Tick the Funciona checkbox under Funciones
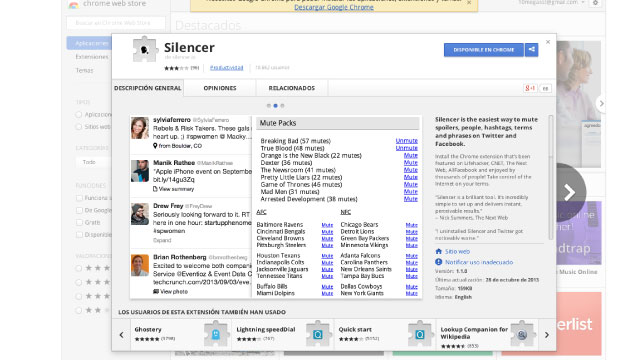The height and width of the screenshot is (360, 634). pos(79,198)
